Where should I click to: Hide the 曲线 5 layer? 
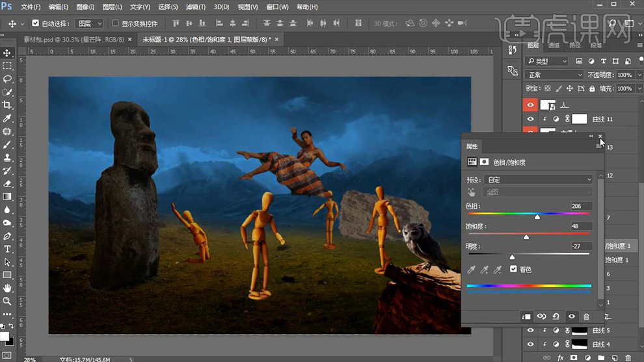tap(530, 330)
